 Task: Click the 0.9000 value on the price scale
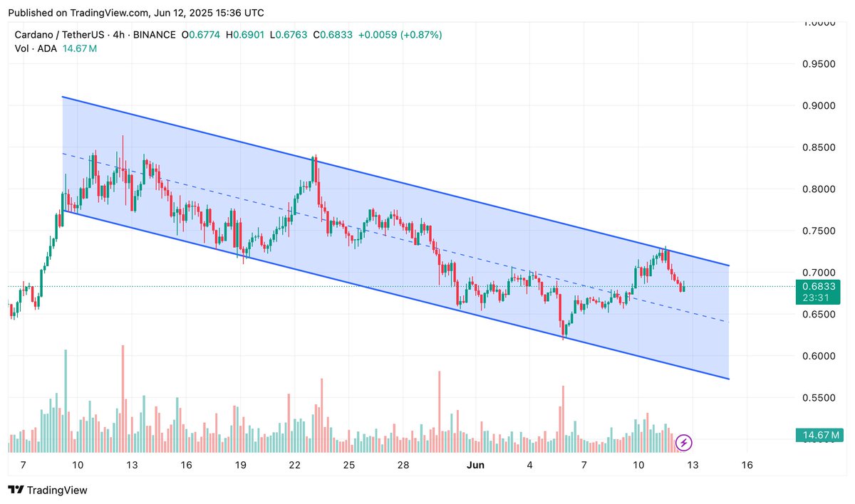(x=818, y=105)
